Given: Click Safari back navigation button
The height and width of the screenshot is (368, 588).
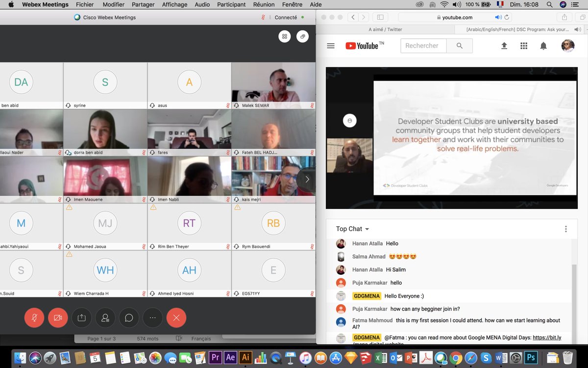Looking at the screenshot, I should click(353, 17).
